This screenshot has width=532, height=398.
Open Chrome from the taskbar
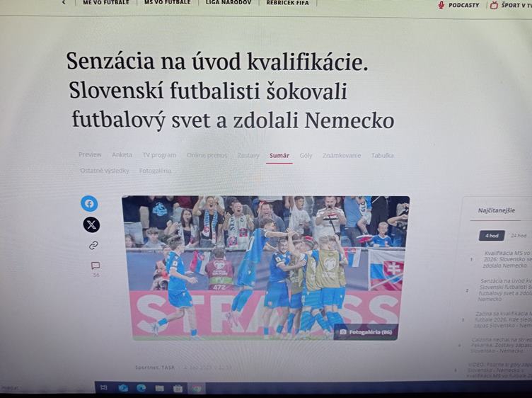click(197, 388)
